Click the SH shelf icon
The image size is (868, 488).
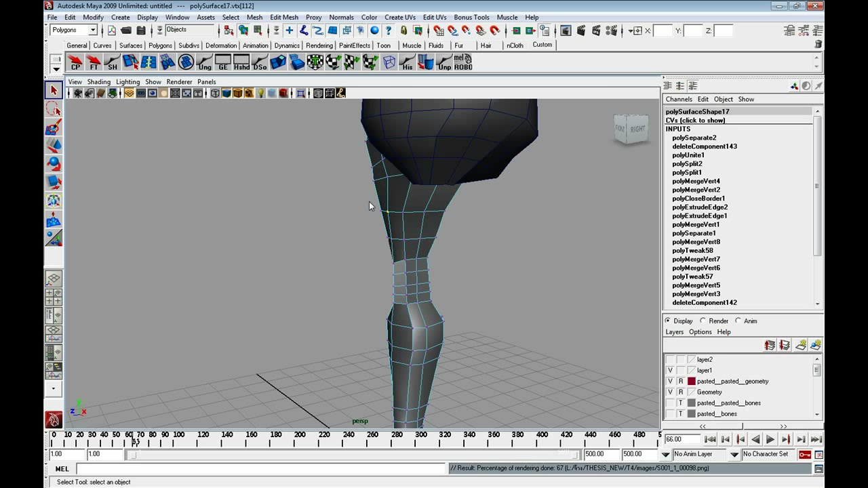112,62
